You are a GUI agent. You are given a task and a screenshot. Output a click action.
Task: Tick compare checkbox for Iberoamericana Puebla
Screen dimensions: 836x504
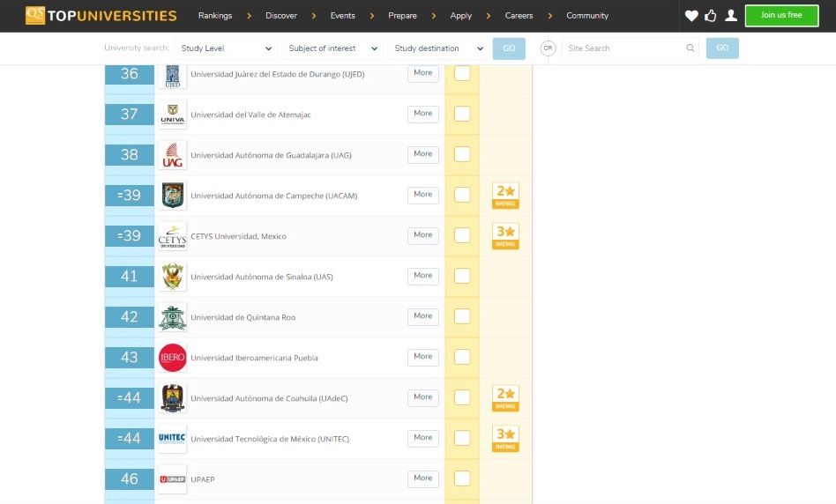coord(462,357)
